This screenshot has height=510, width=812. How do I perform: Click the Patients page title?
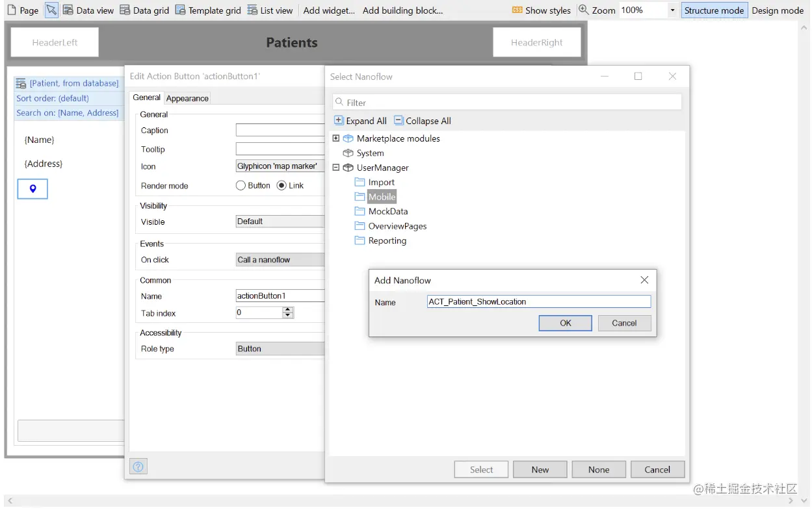(x=292, y=42)
